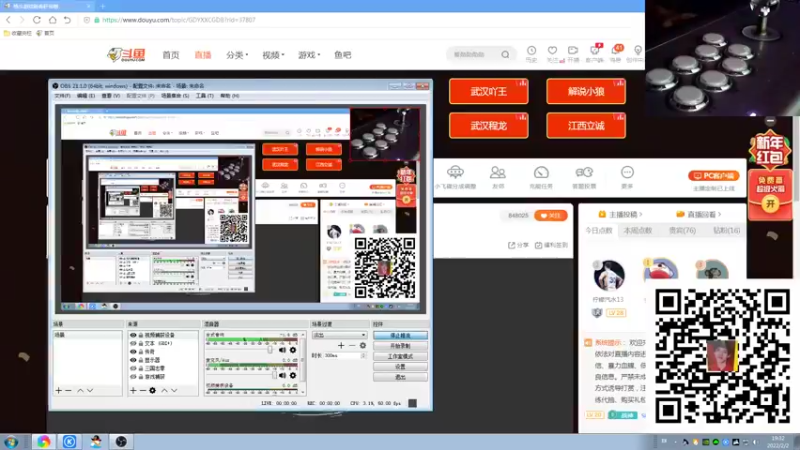Open the client download icon

point(594,50)
